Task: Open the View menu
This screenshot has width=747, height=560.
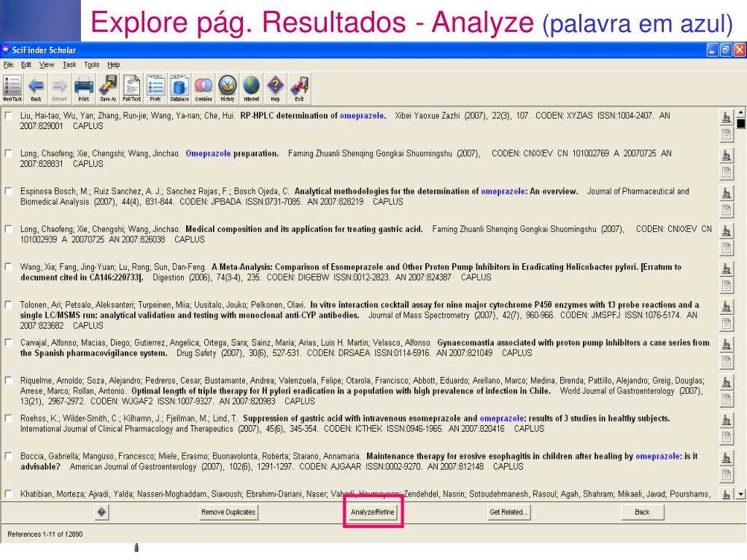Action: coord(47,65)
